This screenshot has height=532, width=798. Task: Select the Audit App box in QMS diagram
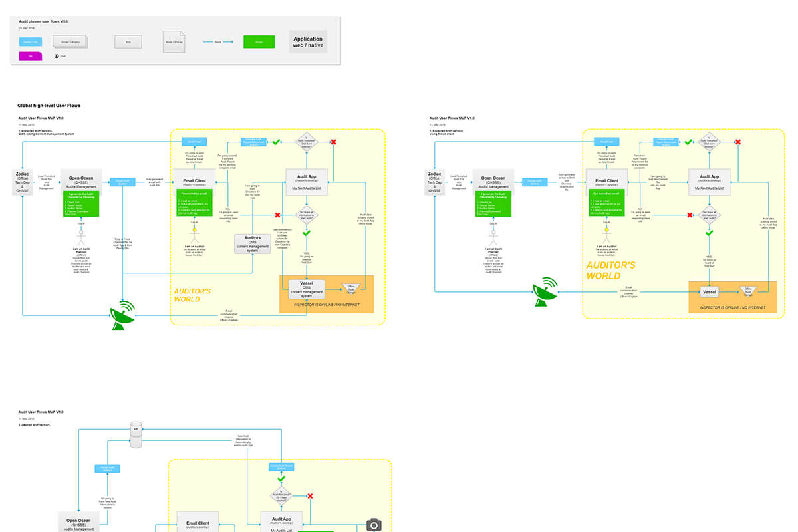tap(307, 182)
